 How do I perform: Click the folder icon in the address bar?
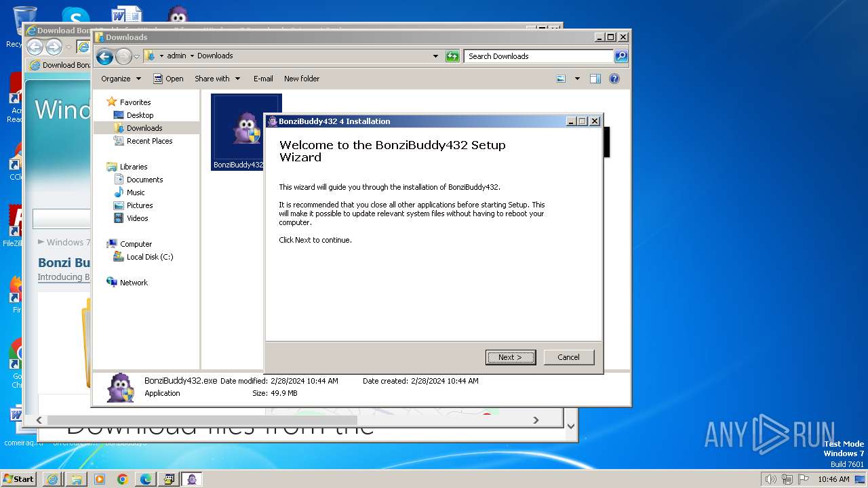click(x=150, y=56)
